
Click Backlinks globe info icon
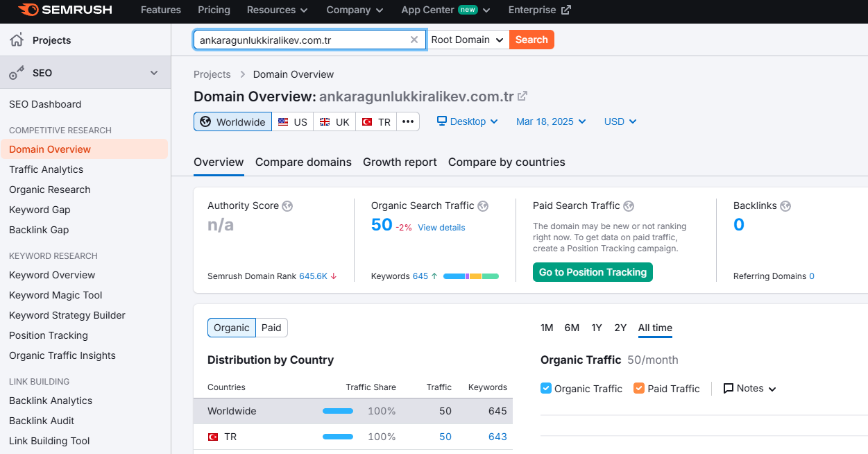[785, 205]
